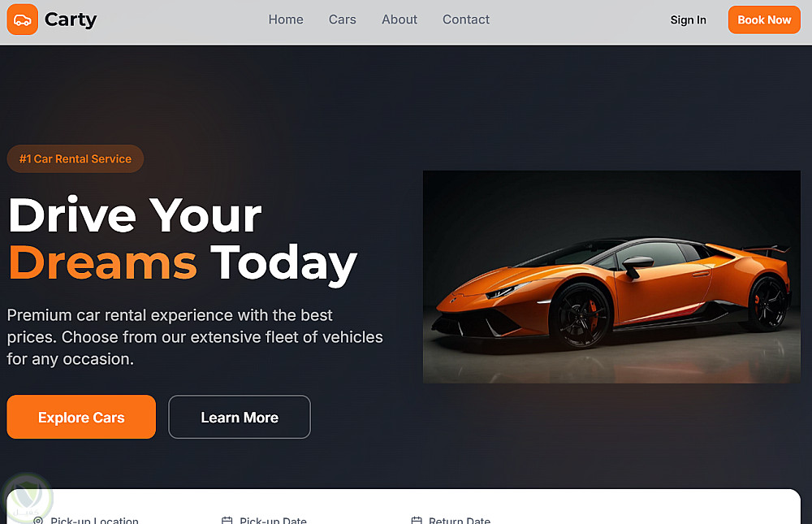The image size is (812, 524).
Task: Click the Carty brand name text
Action: 71,19
